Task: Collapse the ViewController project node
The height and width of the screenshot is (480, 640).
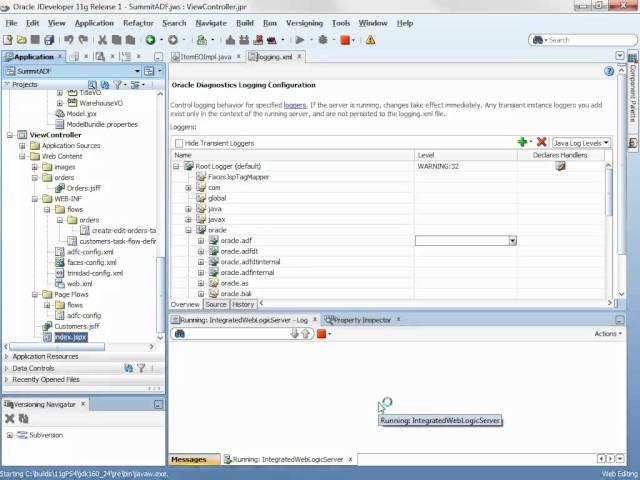Action: 10,135
